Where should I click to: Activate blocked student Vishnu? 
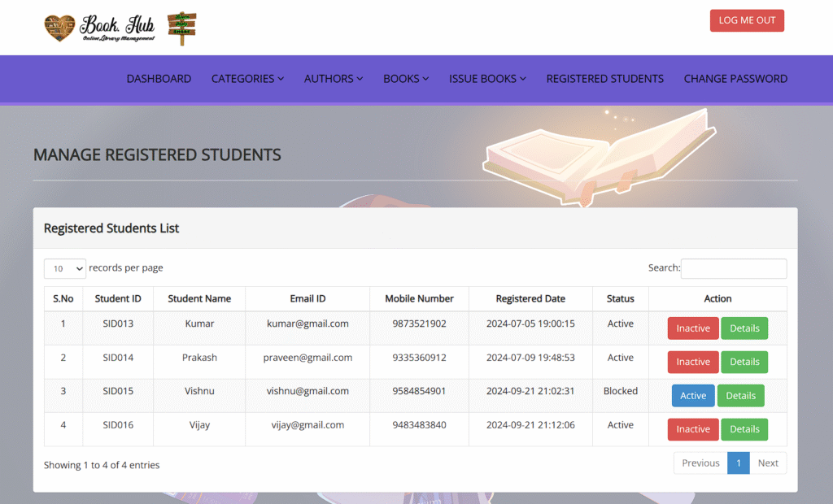coord(693,396)
